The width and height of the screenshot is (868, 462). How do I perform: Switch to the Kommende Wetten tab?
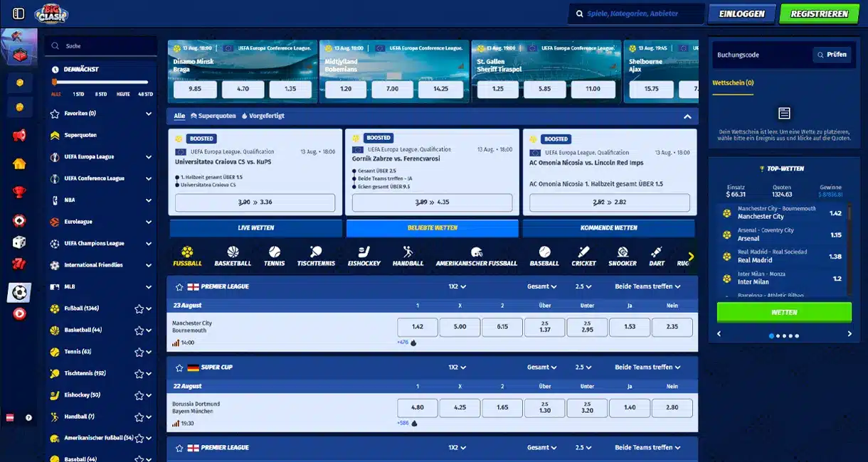click(608, 228)
